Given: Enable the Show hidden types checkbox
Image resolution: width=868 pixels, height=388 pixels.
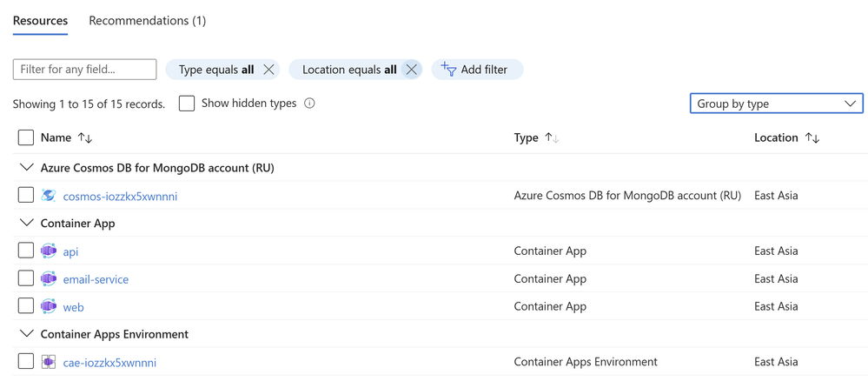Looking at the screenshot, I should click(187, 104).
